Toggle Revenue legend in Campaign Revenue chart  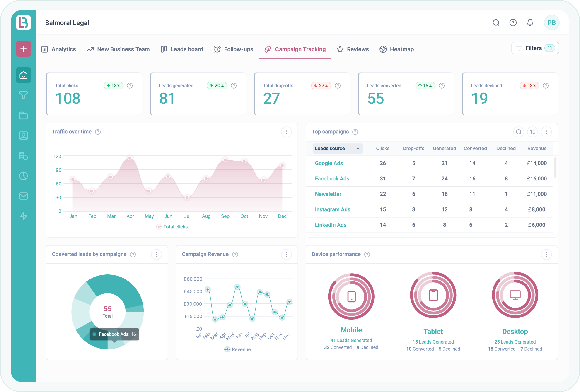click(237, 349)
